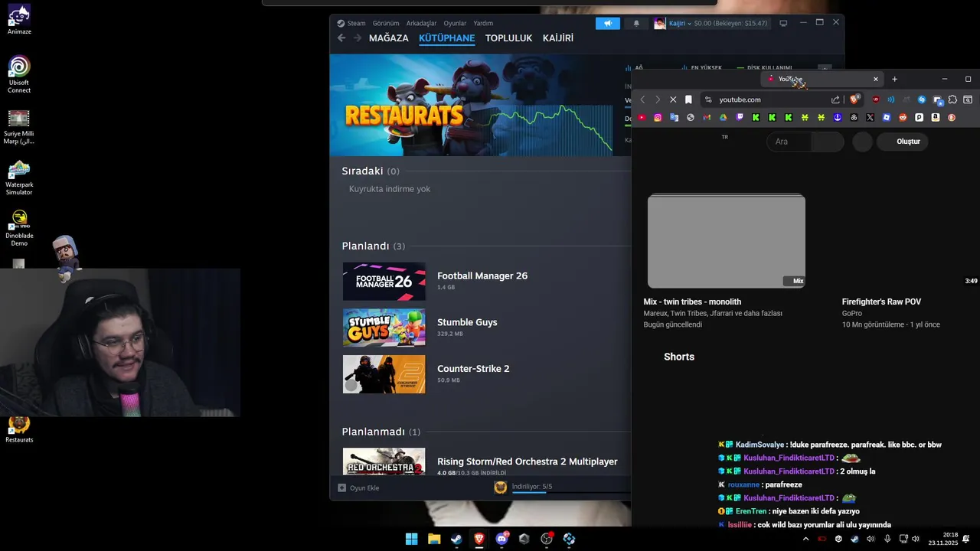Open the Steam menu

[x=351, y=23]
